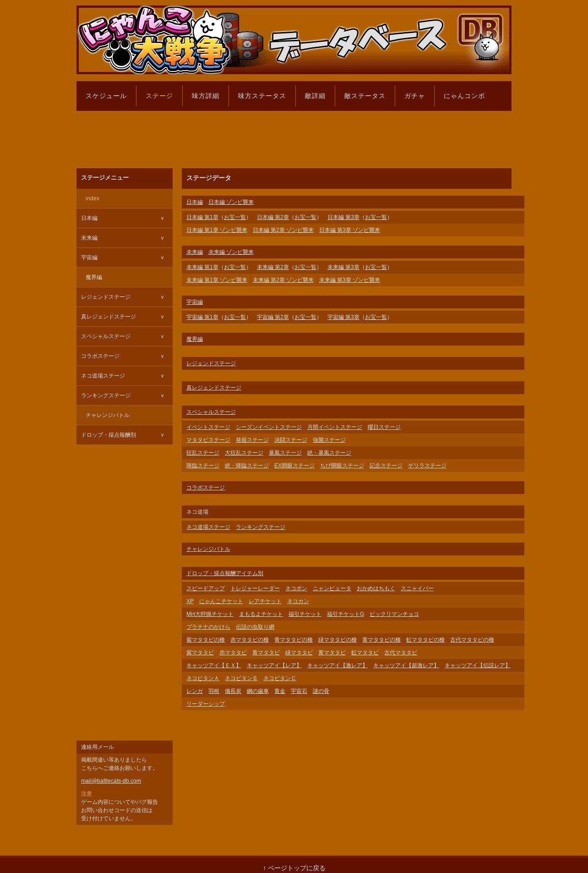Open 虹マタタビ item link
588x873 pixels.
click(x=365, y=653)
